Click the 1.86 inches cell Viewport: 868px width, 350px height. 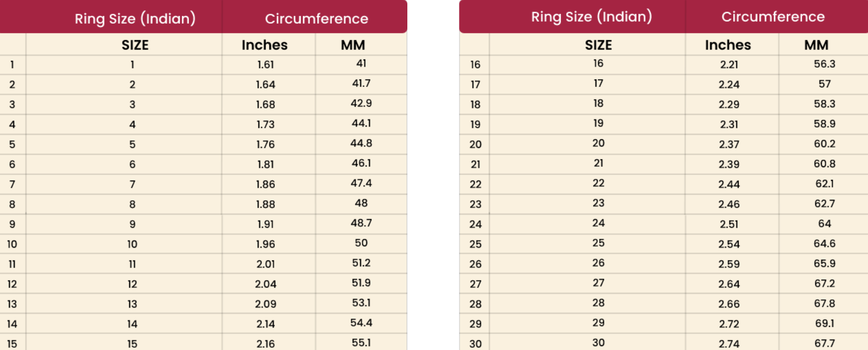tap(266, 184)
